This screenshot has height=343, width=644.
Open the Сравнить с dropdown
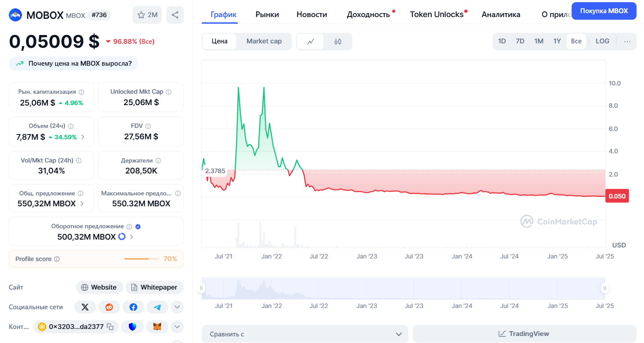[305, 334]
